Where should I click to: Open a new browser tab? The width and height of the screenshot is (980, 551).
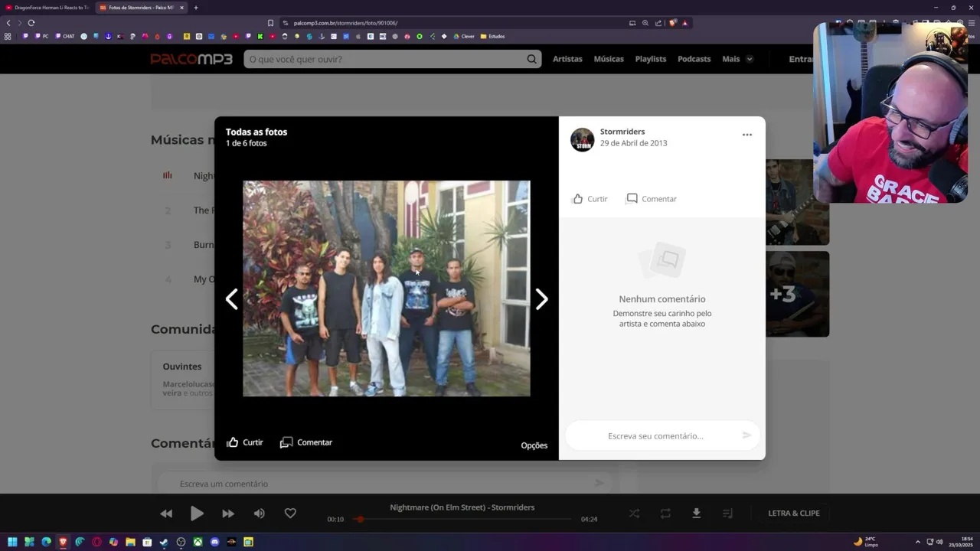[x=195, y=8]
